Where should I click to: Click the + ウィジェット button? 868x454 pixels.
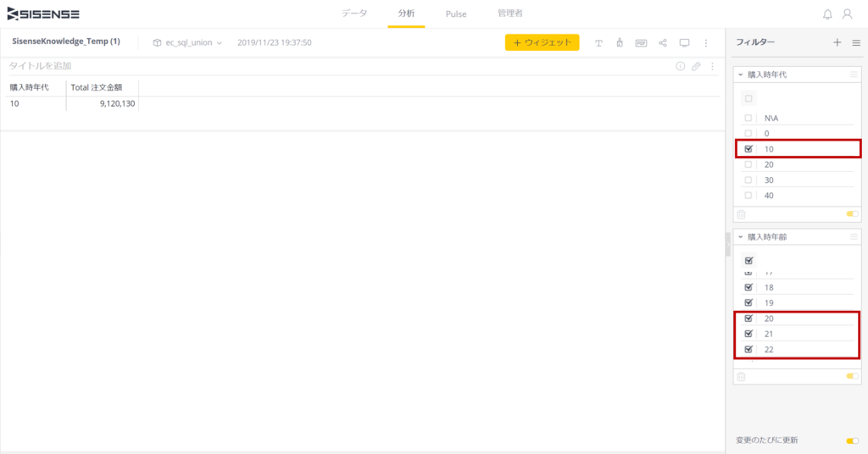542,42
